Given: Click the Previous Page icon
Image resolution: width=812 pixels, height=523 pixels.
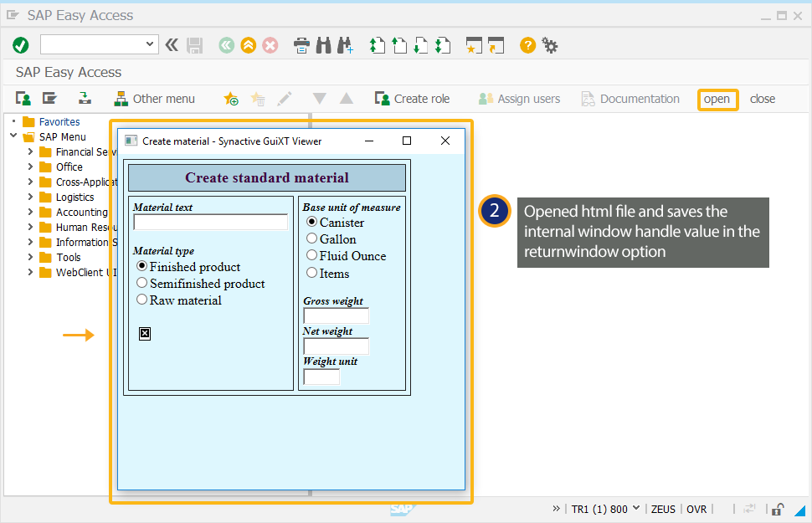Looking at the screenshot, I should coord(398,45).
